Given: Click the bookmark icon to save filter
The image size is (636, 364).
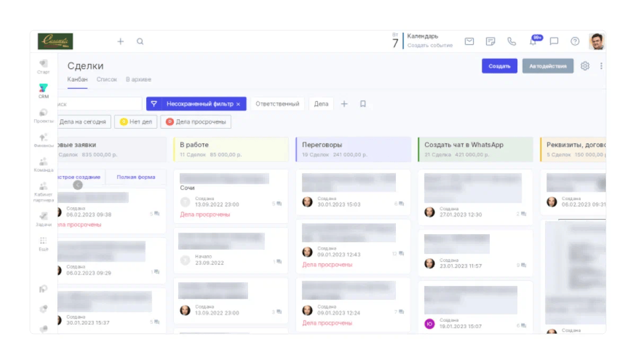Looking at the screenshot, I should 363,104.
